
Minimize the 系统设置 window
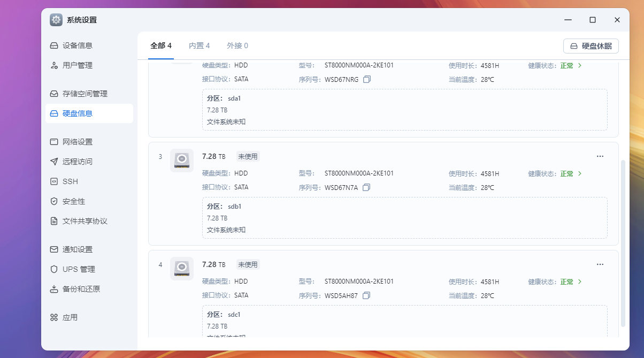[x=568, y=20]
